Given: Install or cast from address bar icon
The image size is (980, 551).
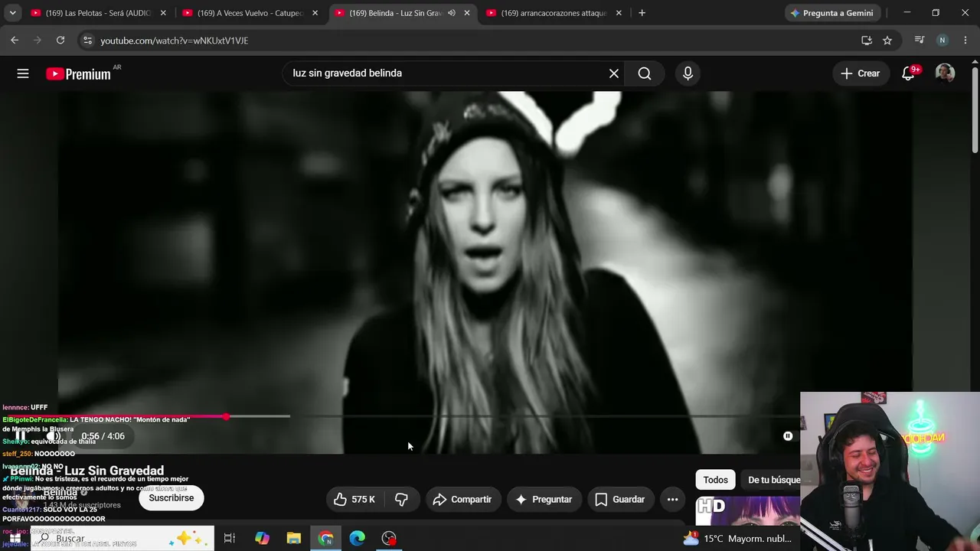Looking at the screenshot, I should (x=867, y=41).
